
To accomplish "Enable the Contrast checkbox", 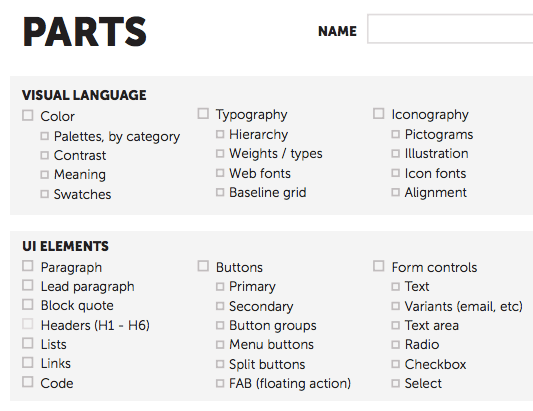I will click(x=45, y=155).
